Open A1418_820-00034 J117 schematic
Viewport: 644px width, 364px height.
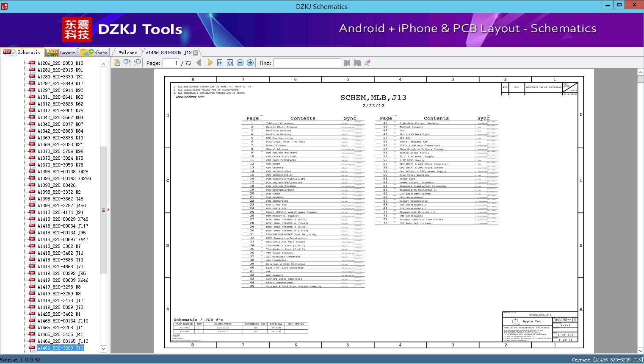point(63,226)
